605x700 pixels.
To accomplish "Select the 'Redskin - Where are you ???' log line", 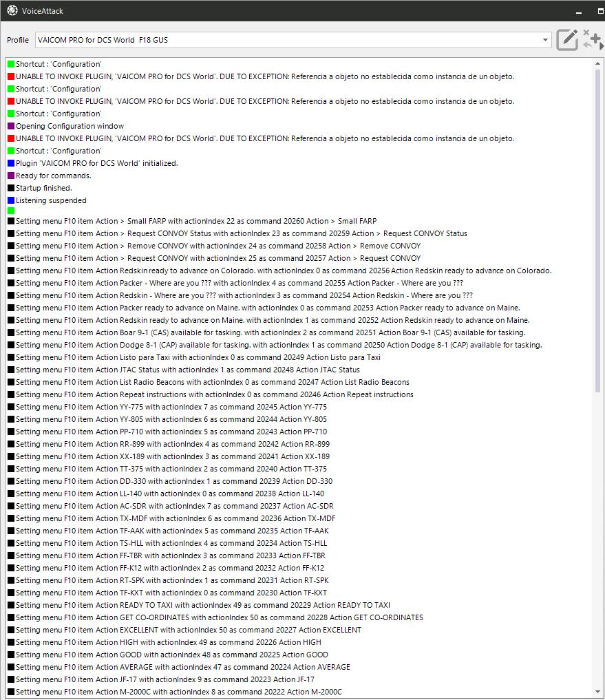I will tap(240, 295).
